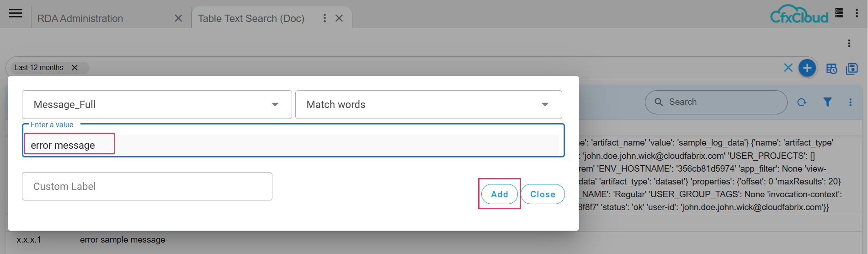Open the top-right vertical dots menu
Screen dimensions: 868x254
(857, 13)
